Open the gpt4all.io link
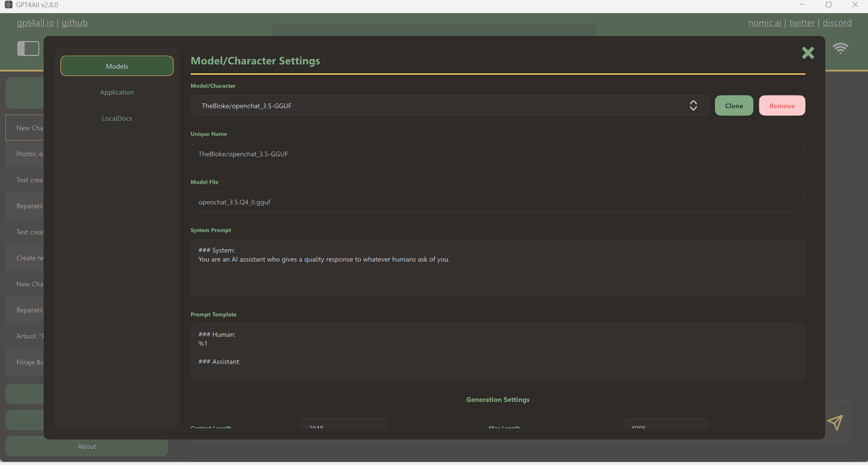 [35, 23]
